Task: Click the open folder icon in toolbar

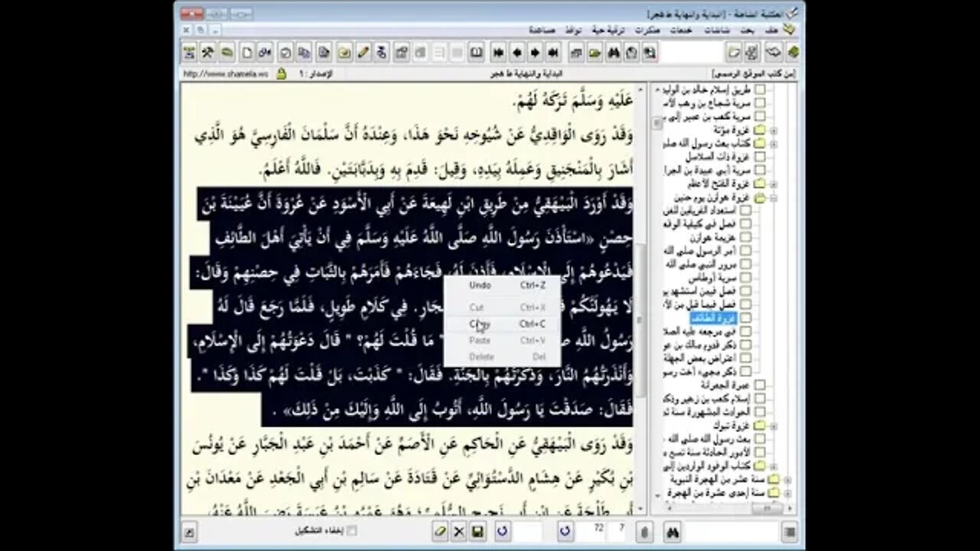Action: click(594, 52)
